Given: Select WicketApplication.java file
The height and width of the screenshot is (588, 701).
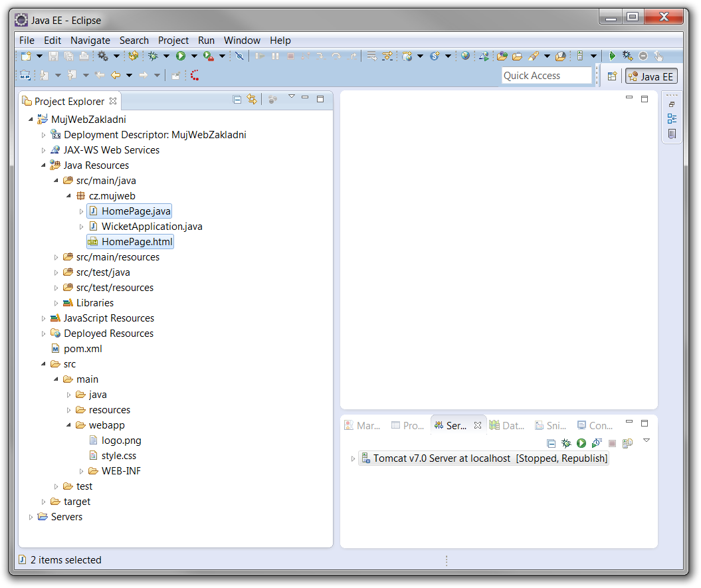Looking at the screenshot, I should [x=151, y=227].
